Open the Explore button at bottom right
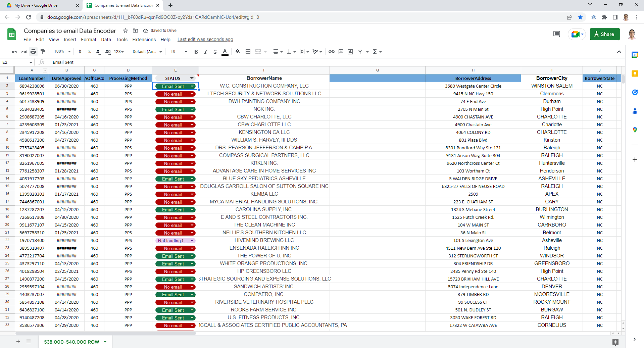 [x=615, y=342]
